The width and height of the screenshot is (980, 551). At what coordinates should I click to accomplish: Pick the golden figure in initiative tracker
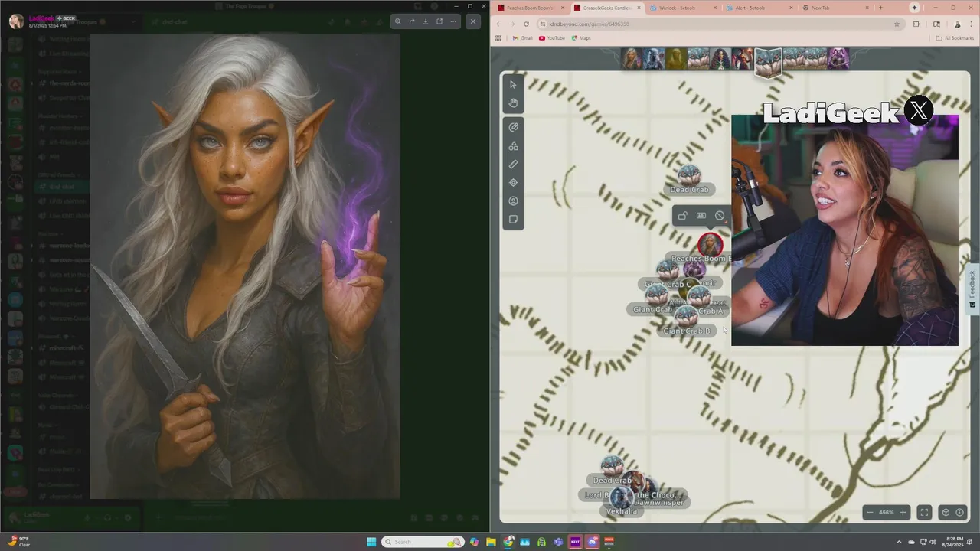[675, 59]
